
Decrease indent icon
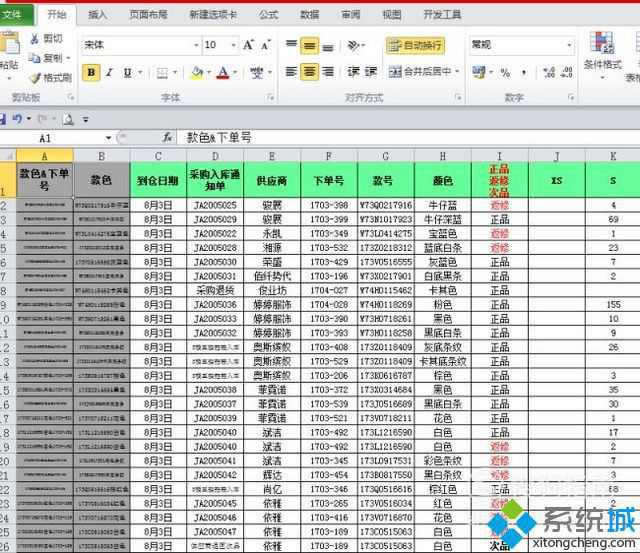pos(353,72)
